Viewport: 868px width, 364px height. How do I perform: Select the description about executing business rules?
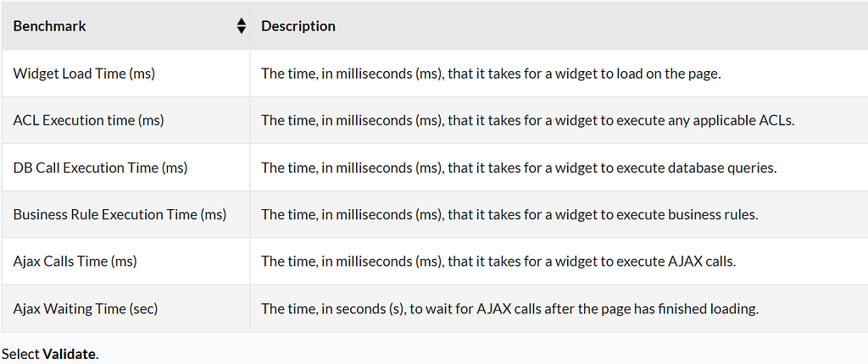(x=509, y=215)
